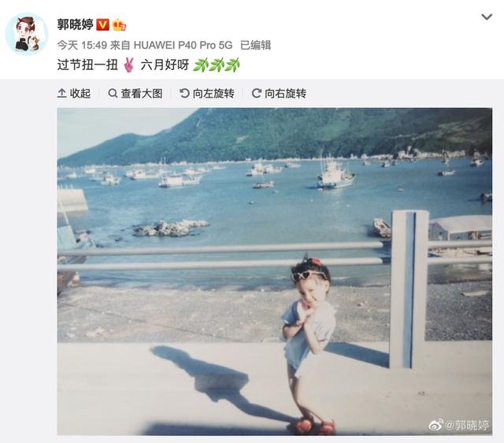Image resolution: width=504 pixels, height=443 pixels.
Task: Click the upload arrow icon beside 收起
Action: click(x=61, y=94)
